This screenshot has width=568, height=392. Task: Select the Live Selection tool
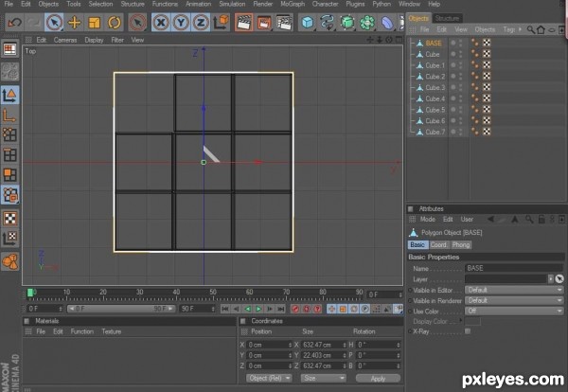pos(54,23)
